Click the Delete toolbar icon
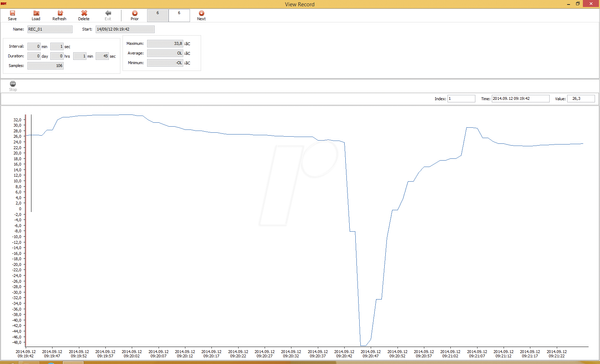 (84, 15)
